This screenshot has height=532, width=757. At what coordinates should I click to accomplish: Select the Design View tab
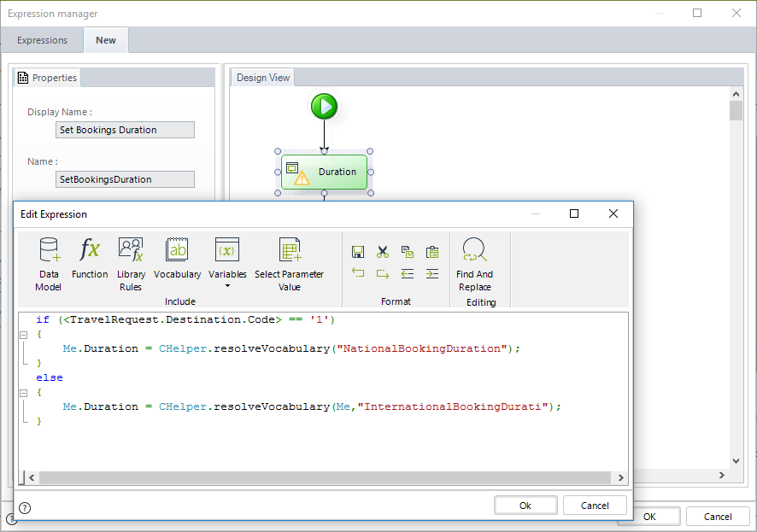[x=263, y=78]
